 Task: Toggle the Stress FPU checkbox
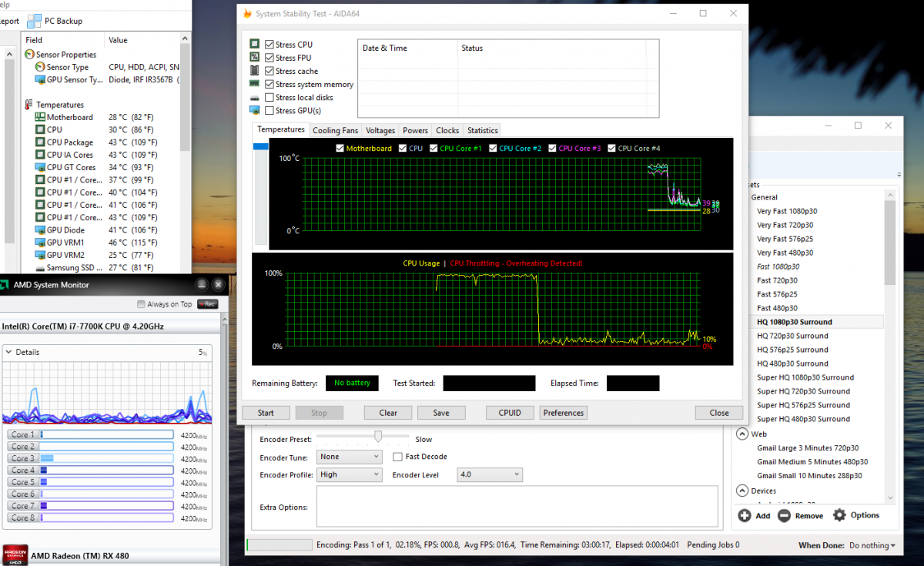[269, 58]
